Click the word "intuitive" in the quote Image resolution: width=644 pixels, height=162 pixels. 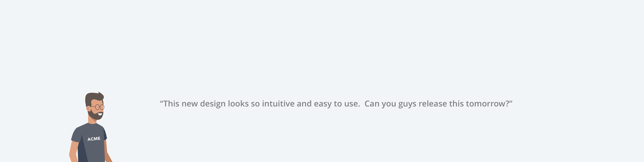(278, 104)
